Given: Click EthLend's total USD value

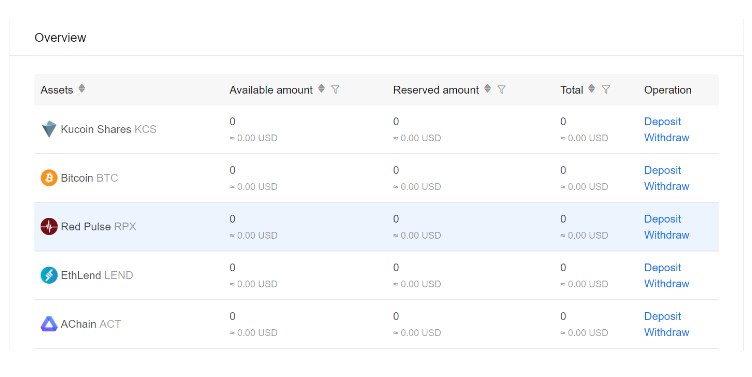Looking at the screenshot, I should (x=584, y=284).
